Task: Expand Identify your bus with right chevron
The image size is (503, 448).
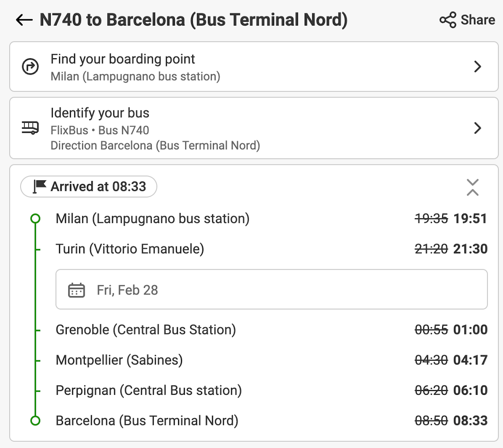Action: coord(477,128)
